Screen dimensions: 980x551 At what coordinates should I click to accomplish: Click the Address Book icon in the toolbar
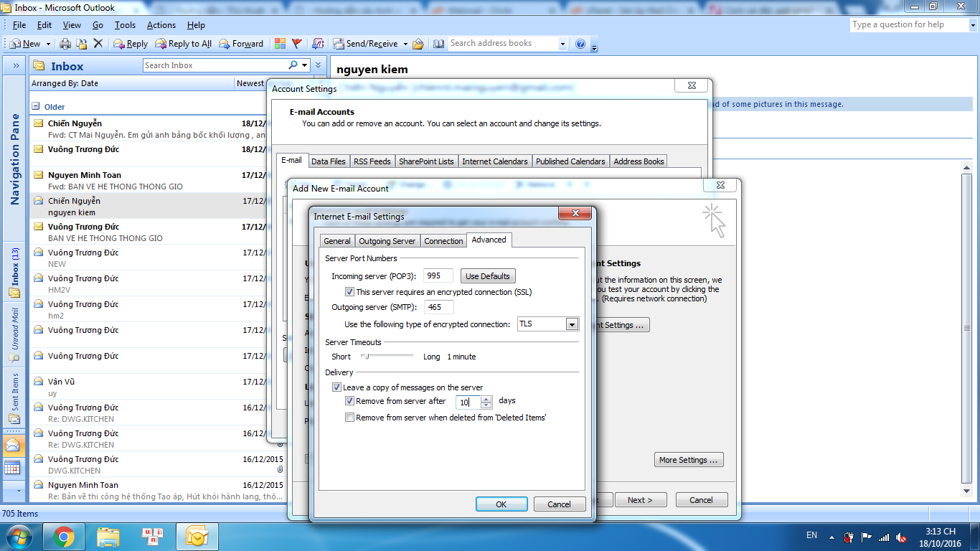click(x=439, y=44)
